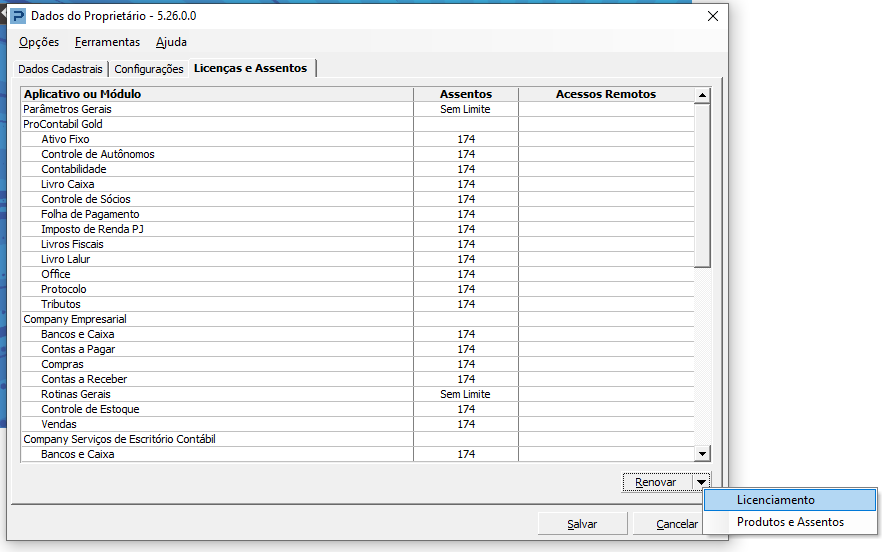Switch to the Configurações tab

pos(149,69)
